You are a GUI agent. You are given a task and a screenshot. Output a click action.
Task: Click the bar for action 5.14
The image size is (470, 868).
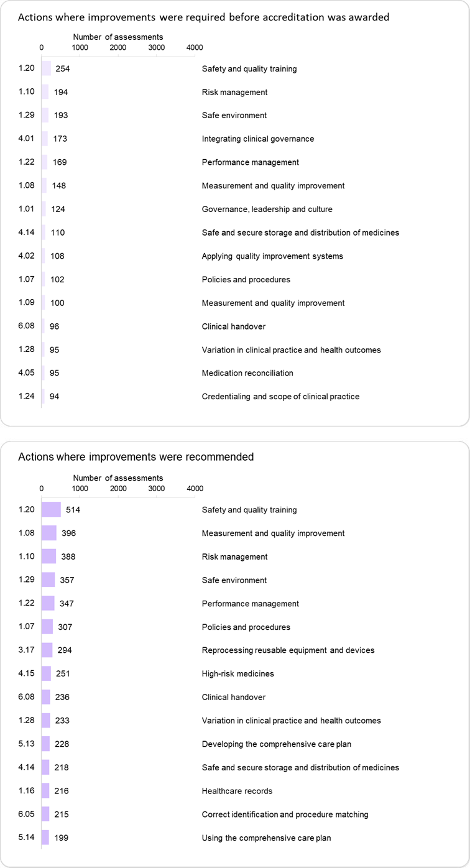tap(45, 838)
